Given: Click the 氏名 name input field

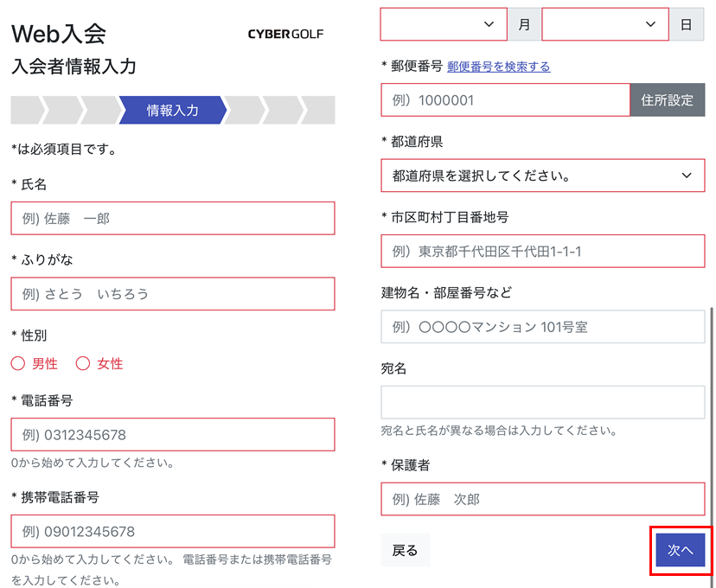Looking at the screenshot, I should (x=173, y=219).
